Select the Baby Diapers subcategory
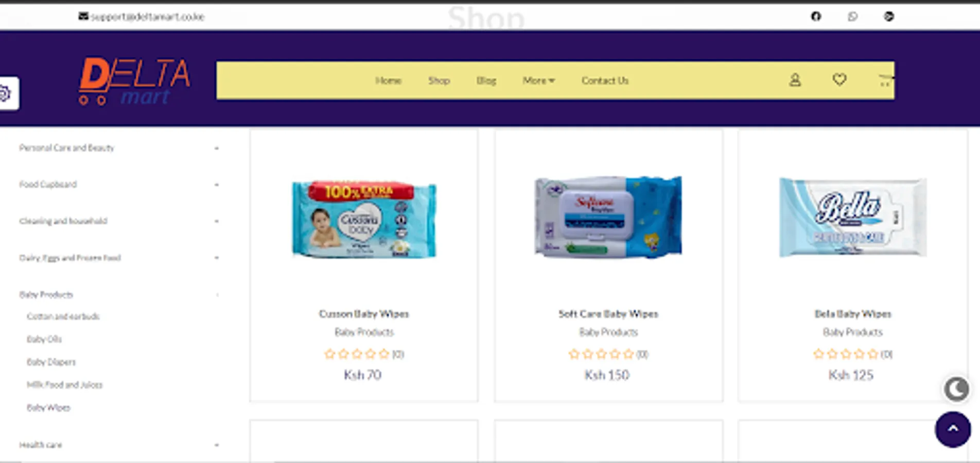Image resolution: width=980 pixels, height=463 pixels. (51, 362)
